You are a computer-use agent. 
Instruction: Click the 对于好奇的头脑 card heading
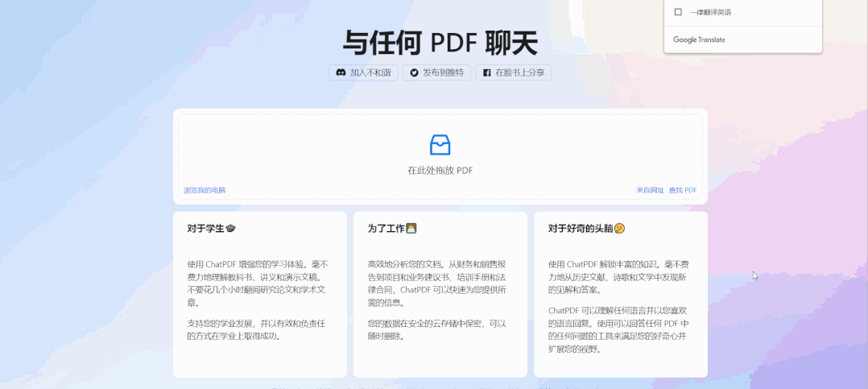(x=581, y=228)
